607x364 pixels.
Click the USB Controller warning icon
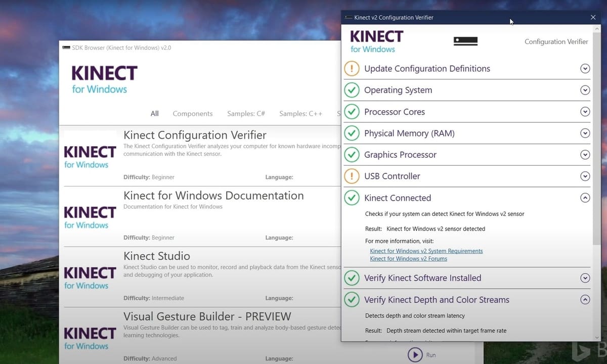pyautogui.click(x=352, y=176)
